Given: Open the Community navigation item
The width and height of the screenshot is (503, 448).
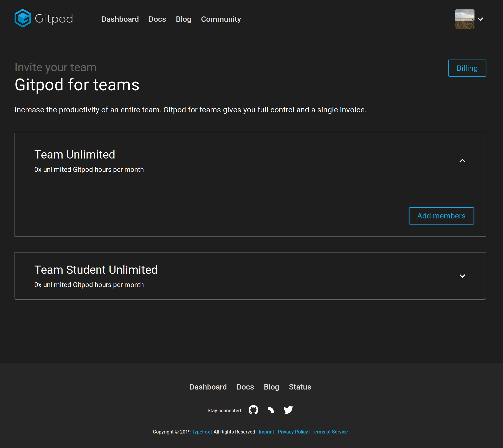Looking at the screenshot, I should (x=221, y=19).
